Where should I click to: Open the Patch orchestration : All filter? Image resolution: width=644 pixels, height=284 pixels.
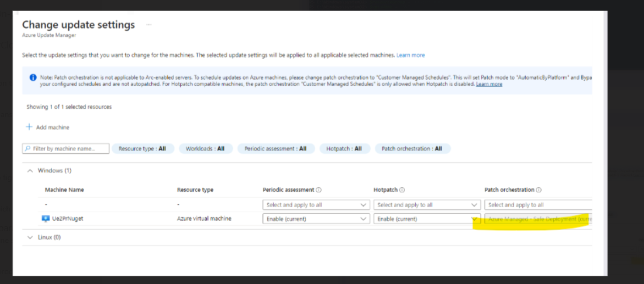tap(412, 148)
